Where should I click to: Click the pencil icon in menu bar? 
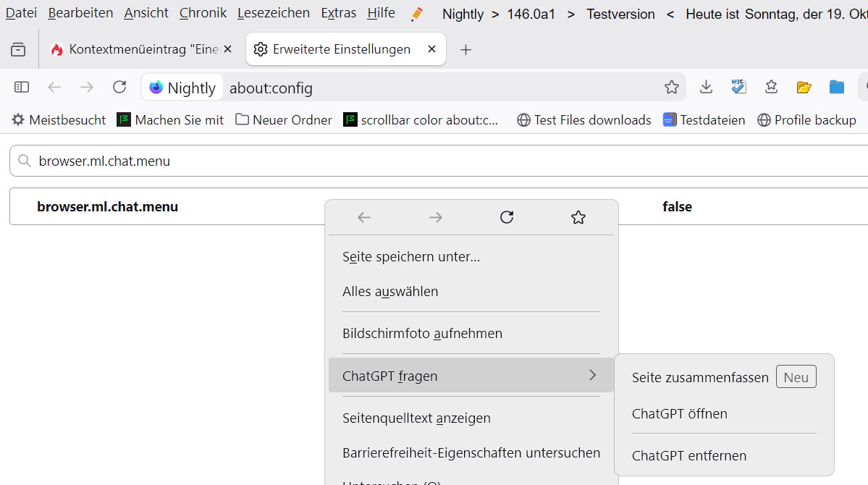coord(416,14)
